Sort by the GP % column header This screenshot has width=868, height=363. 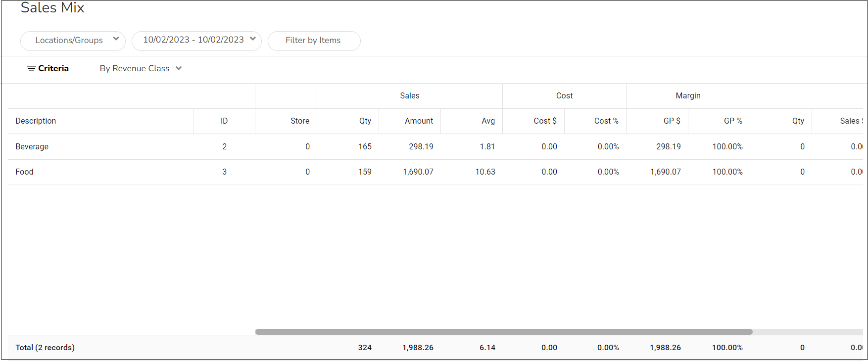point(733,121)
